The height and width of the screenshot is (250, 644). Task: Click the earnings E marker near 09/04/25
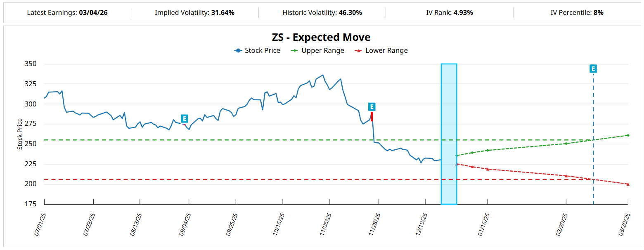184,119
